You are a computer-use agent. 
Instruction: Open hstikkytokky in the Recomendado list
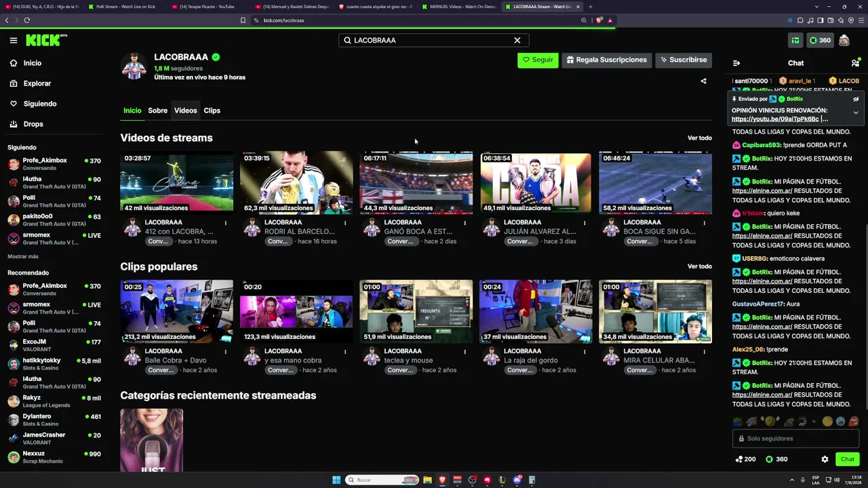[54, 364]
